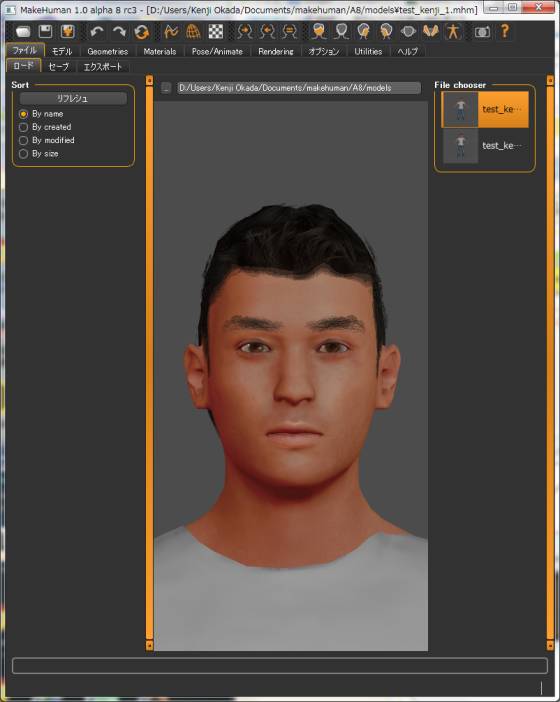Enable full symmetry mode icon
The height and width of the screenshot is (702, 560).
[290, 31]
